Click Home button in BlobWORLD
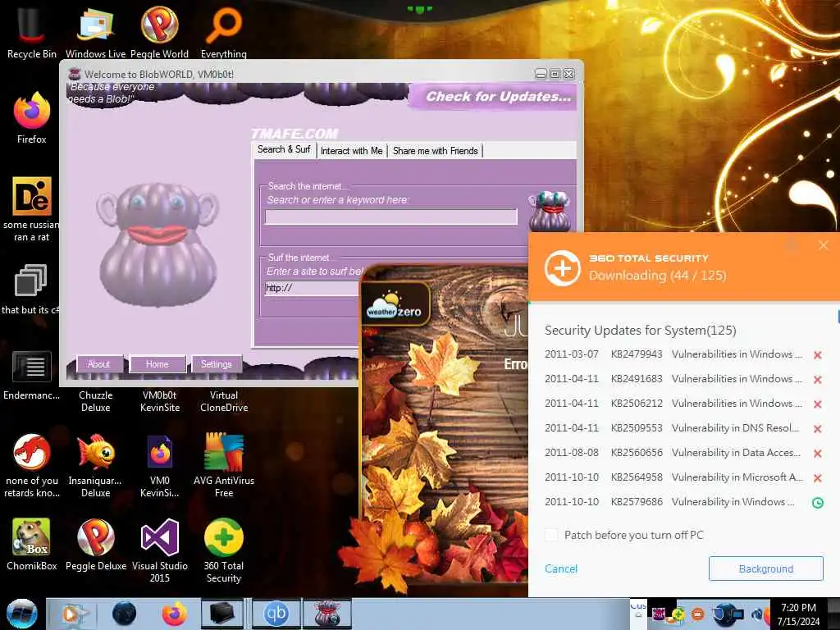840x630 pixels. [x=157, y=364]
